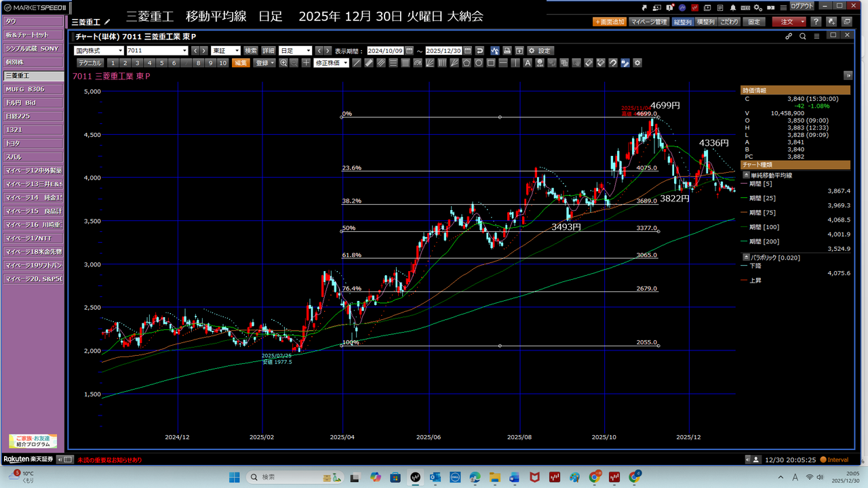
Task: Toggle the drawing lock pencil icon
Action: 625,63
